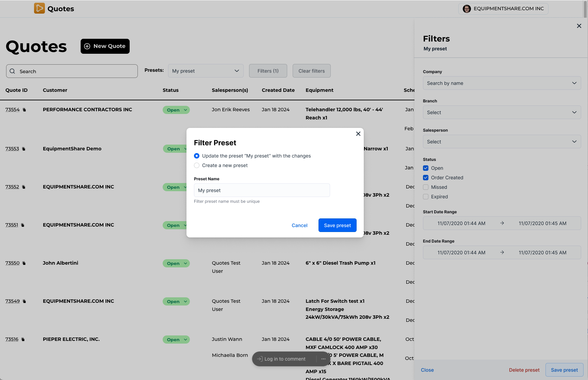This screenshot has width=588, height=380.
Task: Click Save preset at Filters panel bottom
Action: click(565, 370)
